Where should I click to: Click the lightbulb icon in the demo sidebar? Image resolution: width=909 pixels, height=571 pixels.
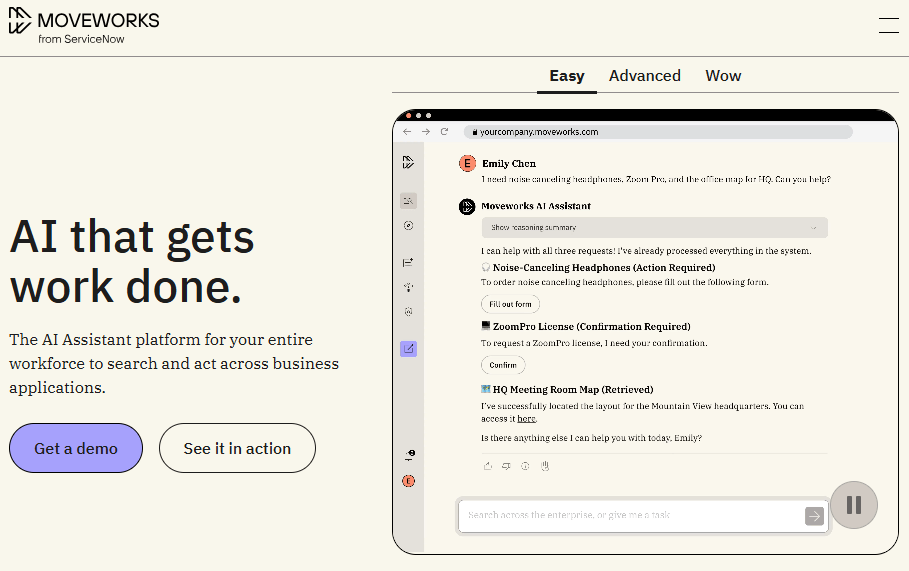pos(408,287)
